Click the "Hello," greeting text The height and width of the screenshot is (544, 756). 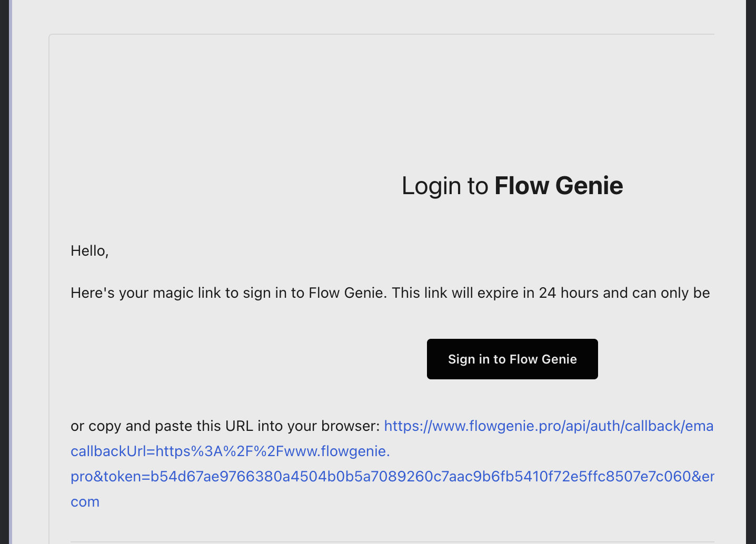click(x=89, y=251)
